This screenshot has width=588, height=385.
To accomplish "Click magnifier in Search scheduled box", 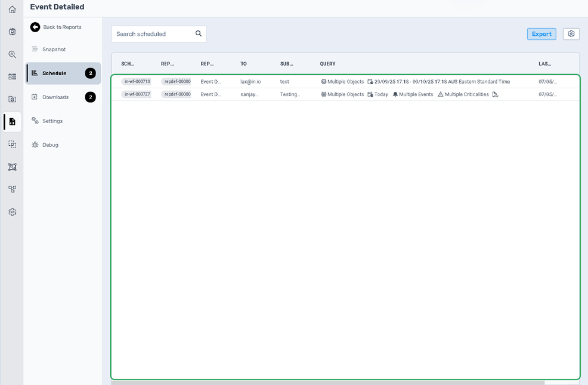I will coord(199,34).
